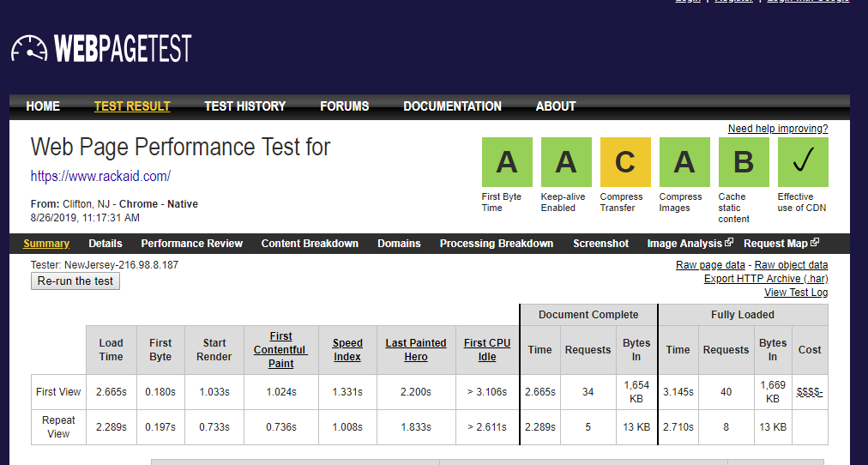Image resolution: width=868 pixels, height=465 pixels.
Task: Click the 1,669 KB Bytes In cell
Action: (x=773, y=392)
